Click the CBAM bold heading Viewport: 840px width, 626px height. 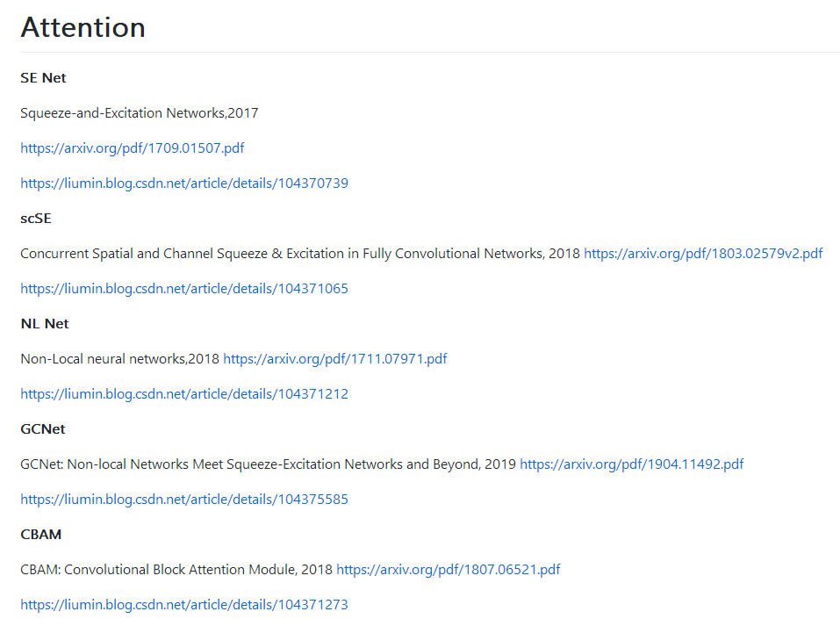40,535
